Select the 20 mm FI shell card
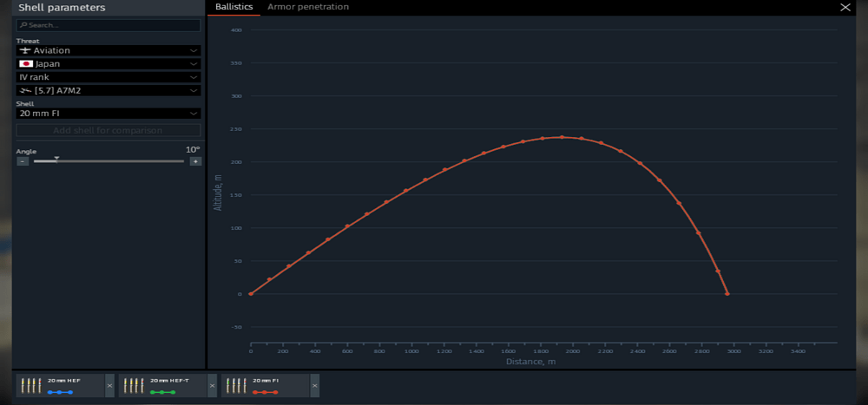The height and width of the screenshot is (405, 868). pyautogui.click(x=265, y=385)
